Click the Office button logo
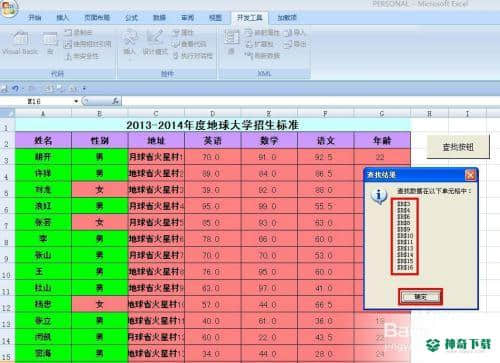The width and height of the screenshot is (500, 363). 8,9
